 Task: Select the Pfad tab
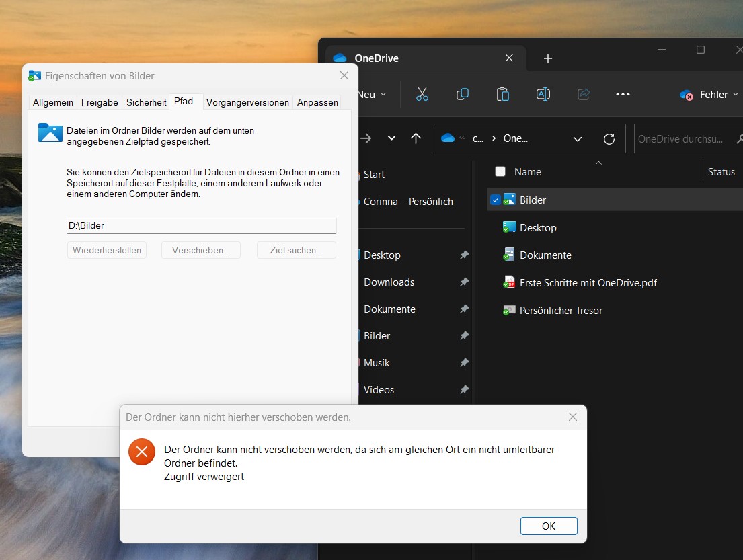(x=184, y=102)
